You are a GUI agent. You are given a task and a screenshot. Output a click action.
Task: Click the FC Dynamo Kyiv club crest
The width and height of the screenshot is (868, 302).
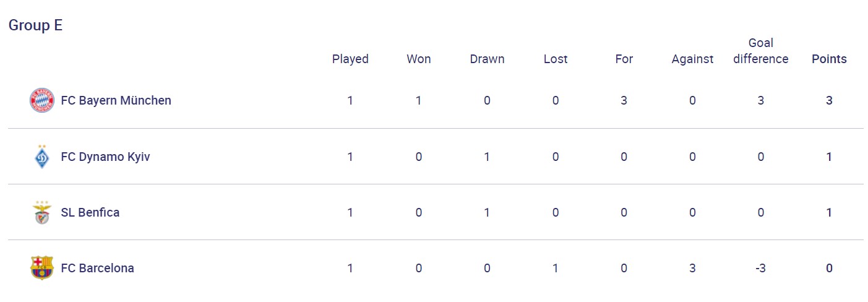click(42, 157)
